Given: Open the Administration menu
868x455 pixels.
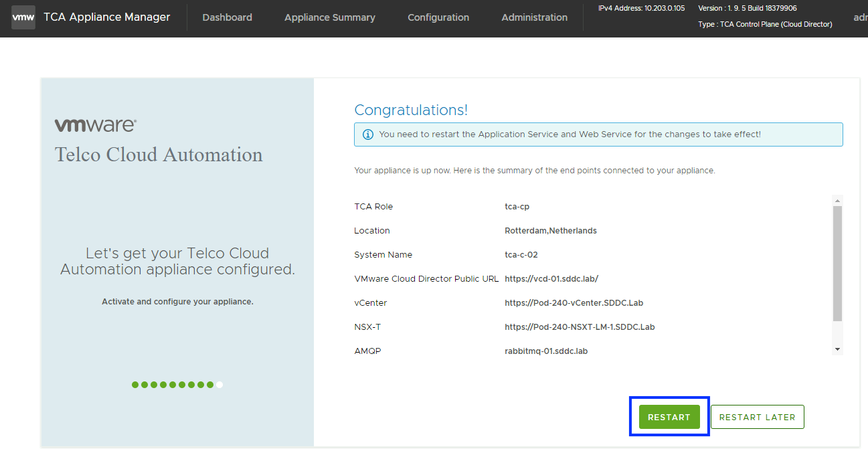Looking at the screenshot, I should point(534,17).
